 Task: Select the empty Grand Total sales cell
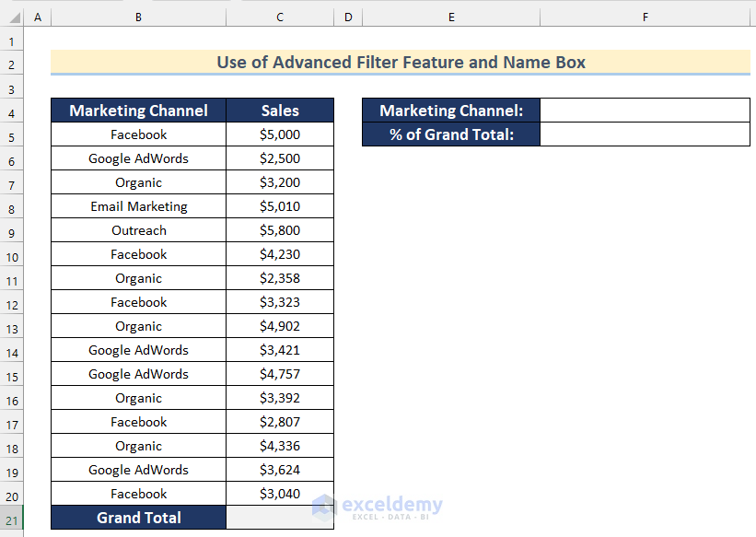(279, 518)
